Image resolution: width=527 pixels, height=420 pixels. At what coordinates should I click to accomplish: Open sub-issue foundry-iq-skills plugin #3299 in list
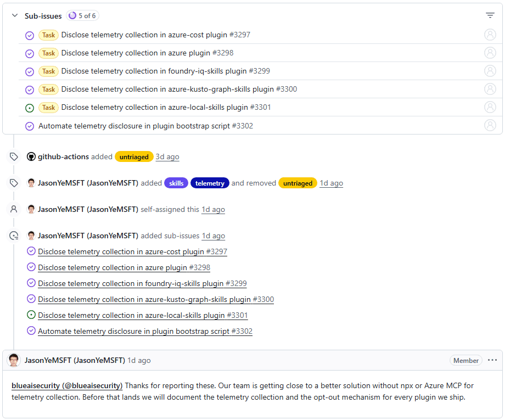(165, 71)
